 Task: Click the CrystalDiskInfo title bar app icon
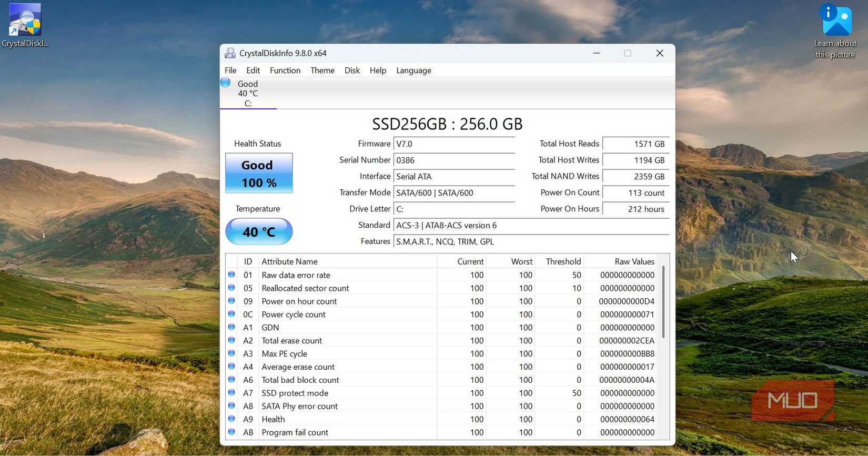coord(230,53)
